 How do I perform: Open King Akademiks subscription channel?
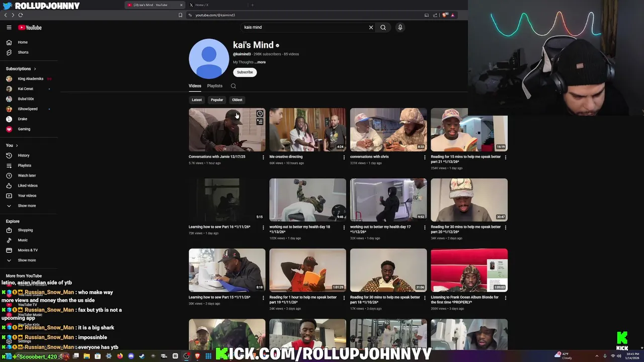29,79
